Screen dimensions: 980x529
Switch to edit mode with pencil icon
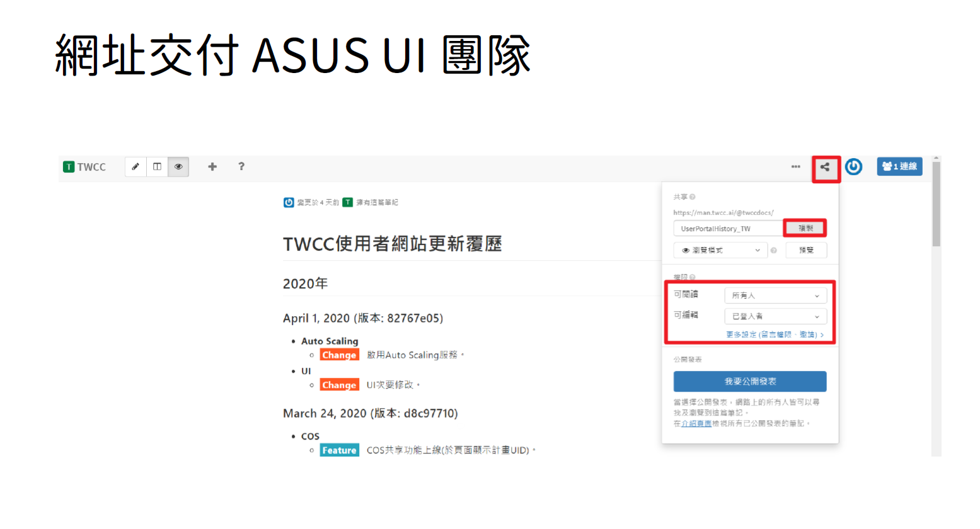point(135,167)
